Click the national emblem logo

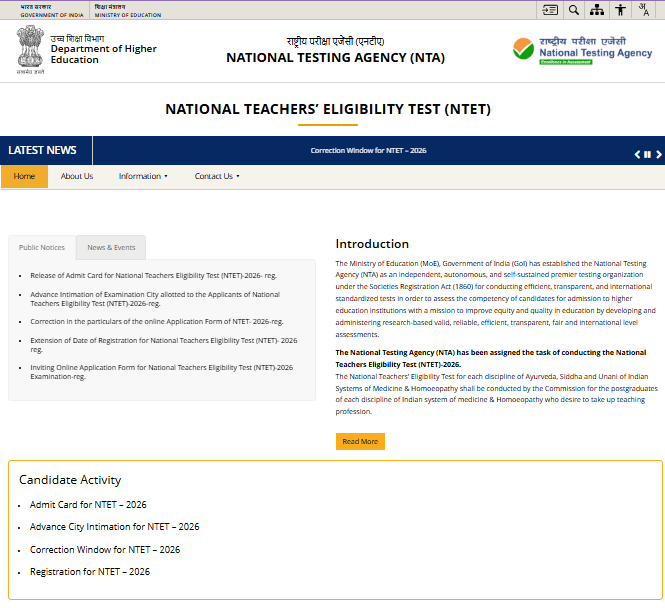tap(30, 49)
